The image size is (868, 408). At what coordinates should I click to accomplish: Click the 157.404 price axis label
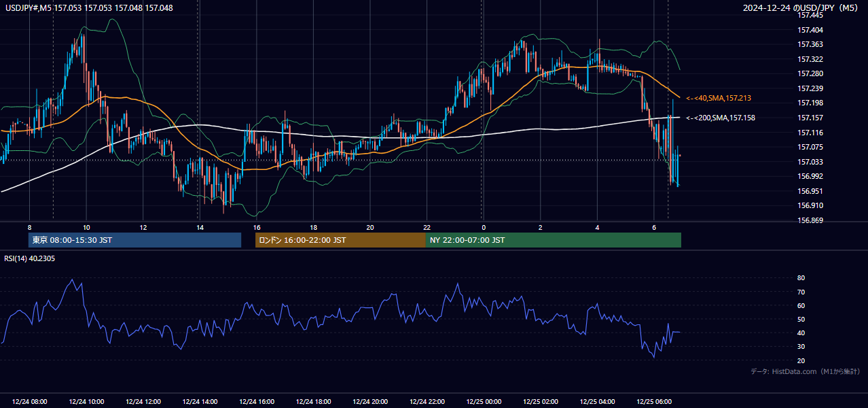(811, 30)
